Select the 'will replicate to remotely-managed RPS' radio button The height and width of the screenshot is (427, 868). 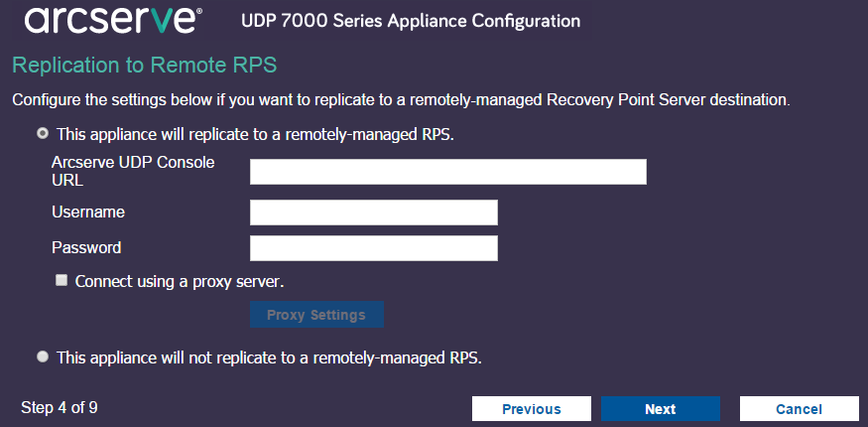(x=43, y=134)
